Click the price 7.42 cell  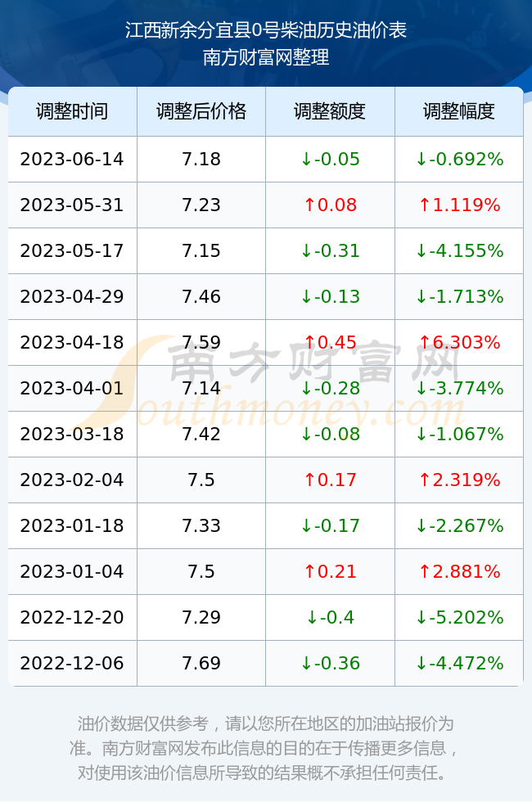(201, 434)
